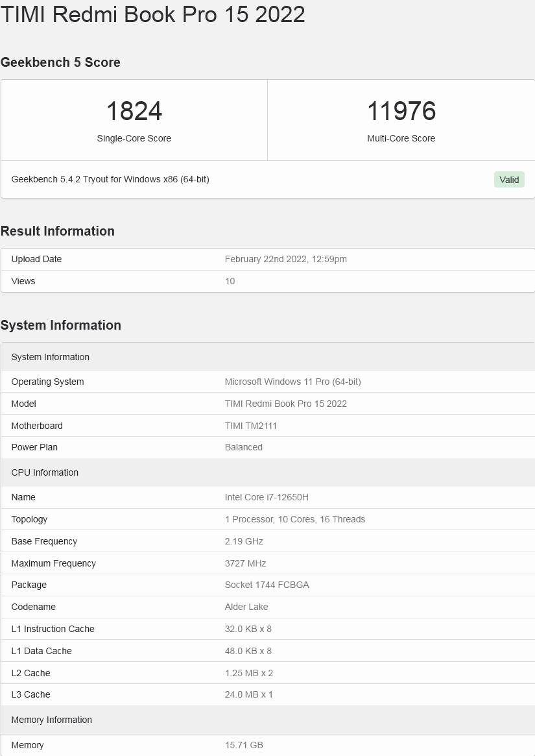The image size is (535, 756).
Task: Click the Geekbench 5 Score heading
Action: click(60, 62)
